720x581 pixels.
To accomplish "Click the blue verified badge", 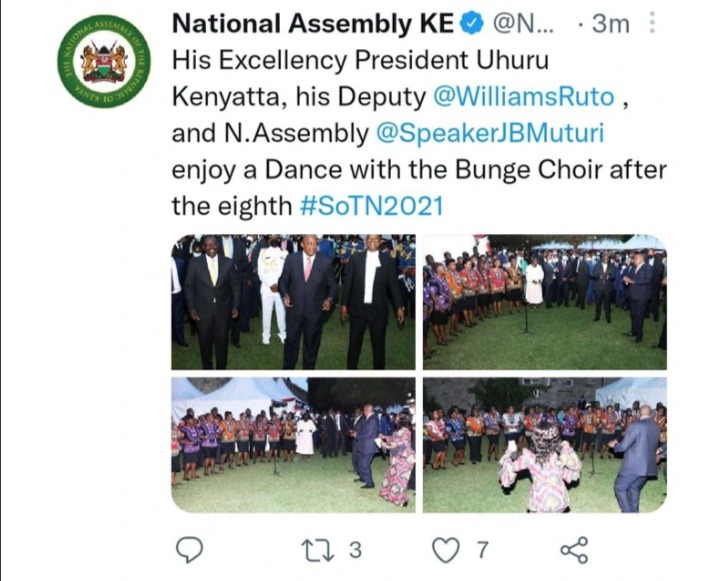I will (x=472, y=24).
